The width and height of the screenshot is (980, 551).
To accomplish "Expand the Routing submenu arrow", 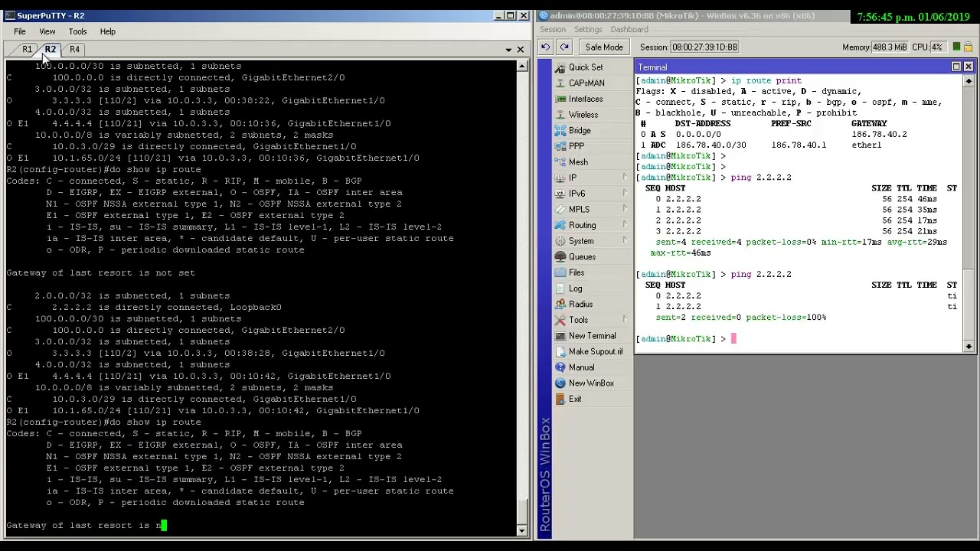I will [625, 226].
